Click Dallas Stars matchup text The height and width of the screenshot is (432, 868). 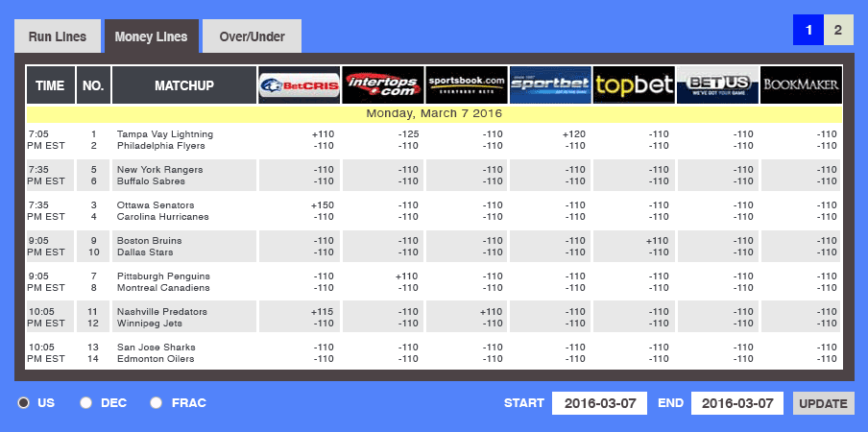pyautogui.click(x=145, y=252)
